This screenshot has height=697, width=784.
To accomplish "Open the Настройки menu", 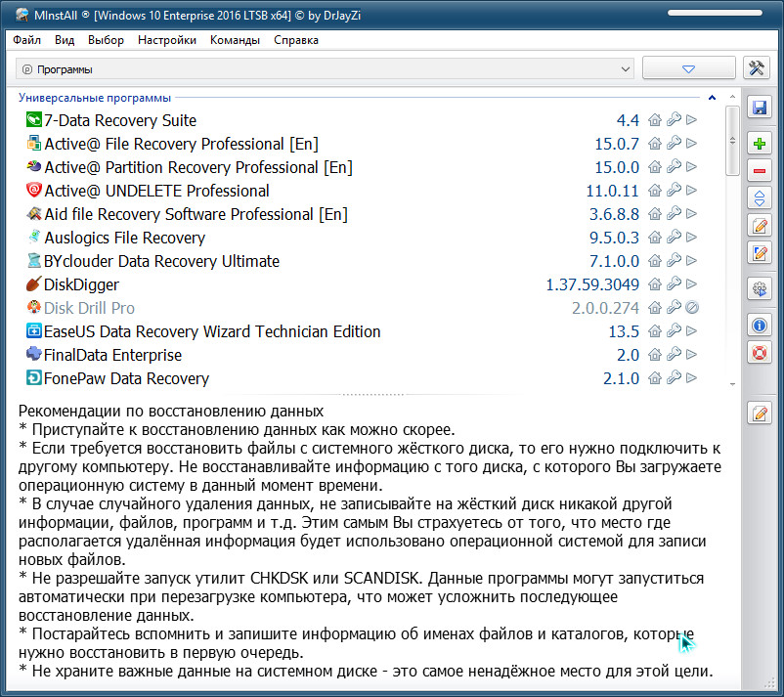I will coord(166,40).
